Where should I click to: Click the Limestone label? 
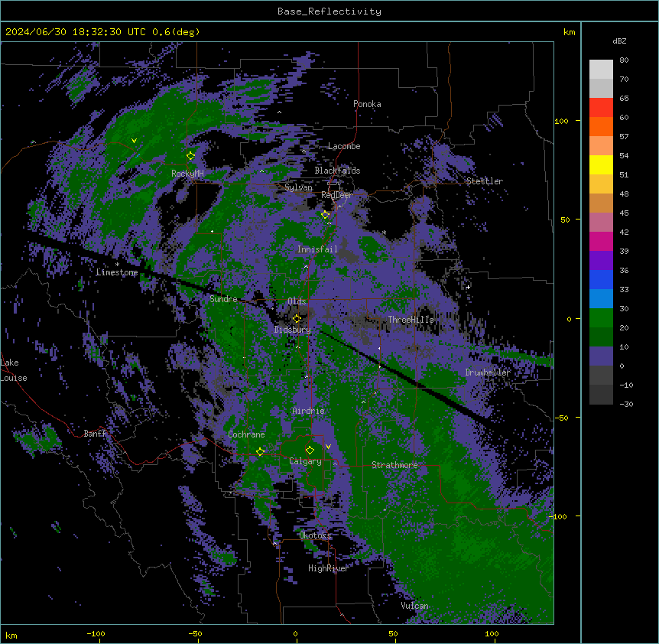coord(117,272)
